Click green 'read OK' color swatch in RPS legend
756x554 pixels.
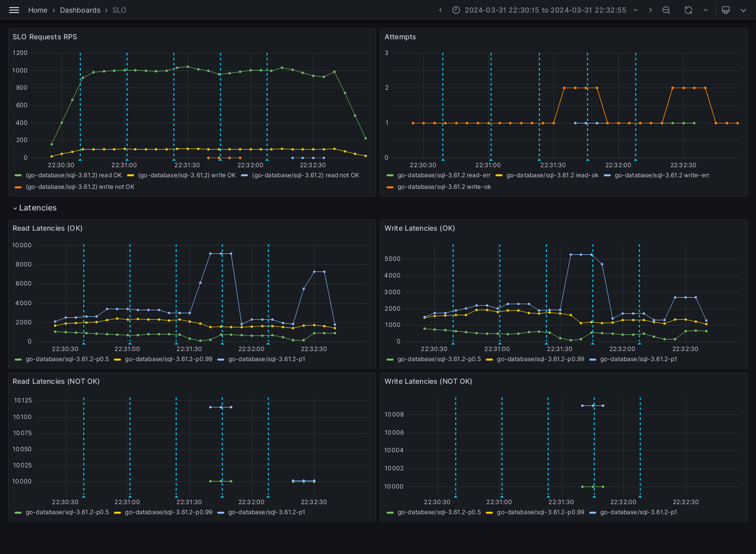(18, 175)
